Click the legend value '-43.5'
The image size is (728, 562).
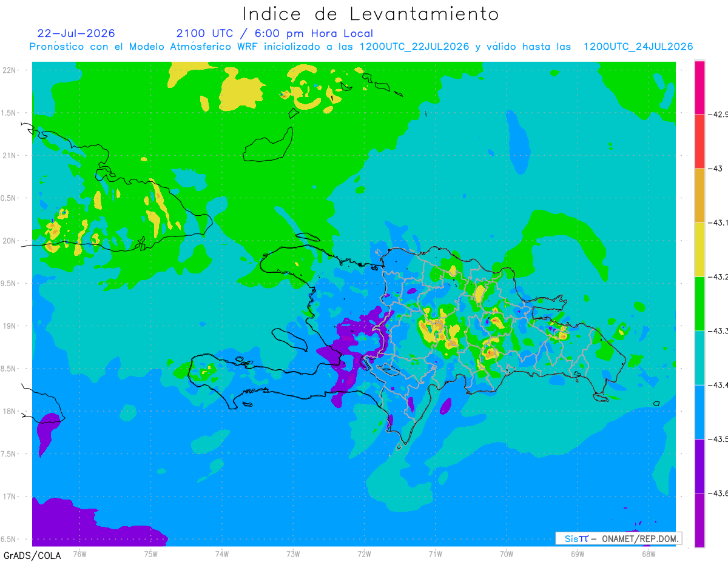point(718,439)
